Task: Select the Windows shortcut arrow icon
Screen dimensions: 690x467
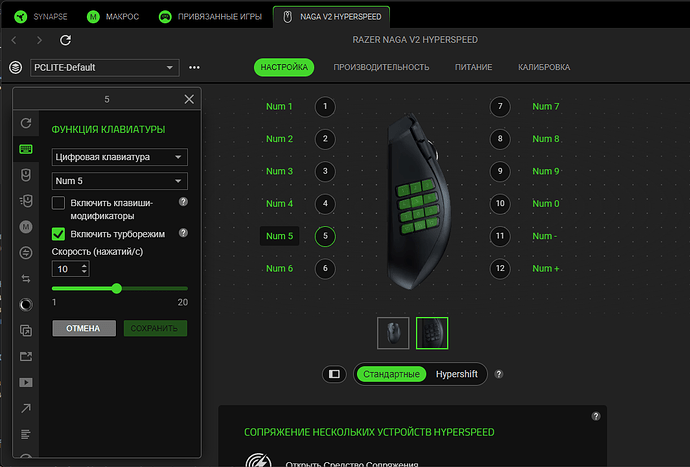Action: point(26,408)
